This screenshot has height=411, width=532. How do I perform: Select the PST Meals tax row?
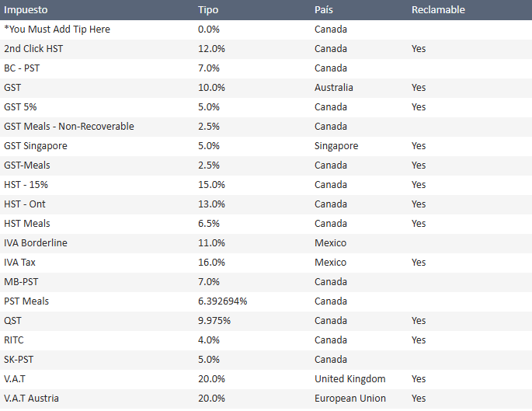pos(266,301)
